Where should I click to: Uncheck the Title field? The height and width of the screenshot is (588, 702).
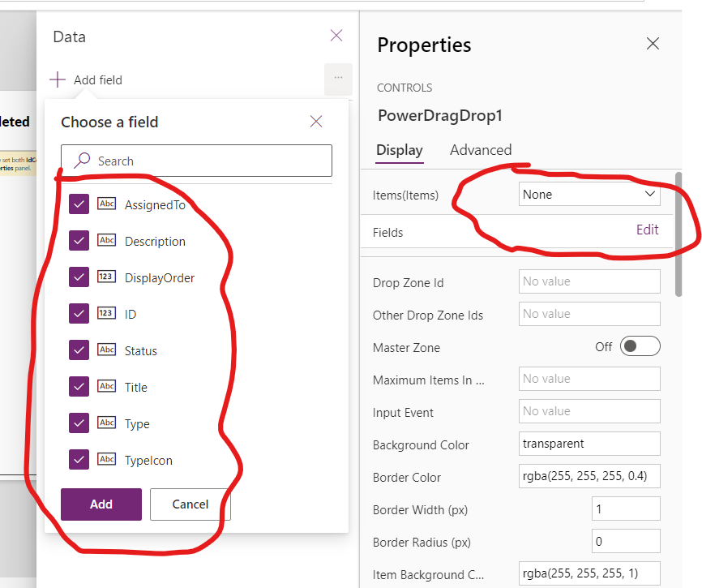[x=79, y=386]
